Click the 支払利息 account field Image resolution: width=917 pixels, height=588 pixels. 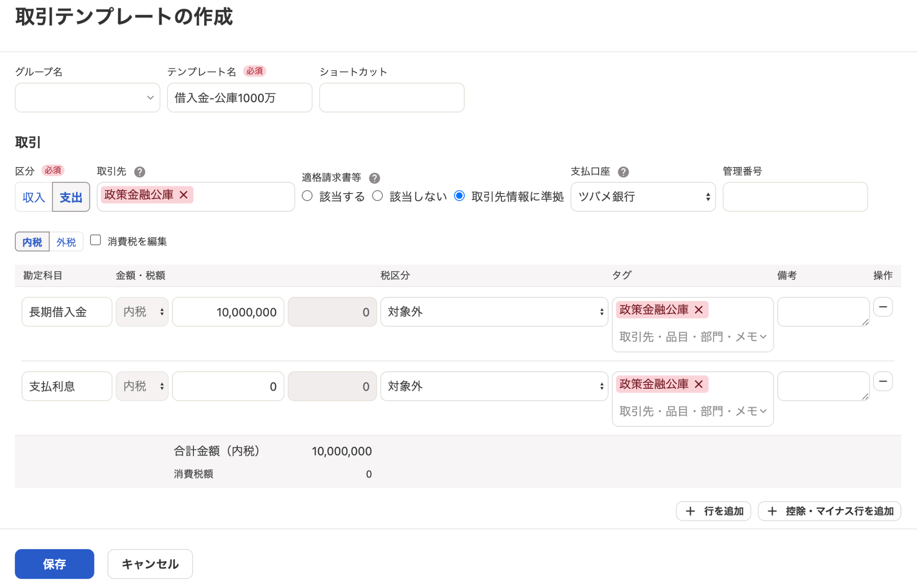click(x=67, y=386)
